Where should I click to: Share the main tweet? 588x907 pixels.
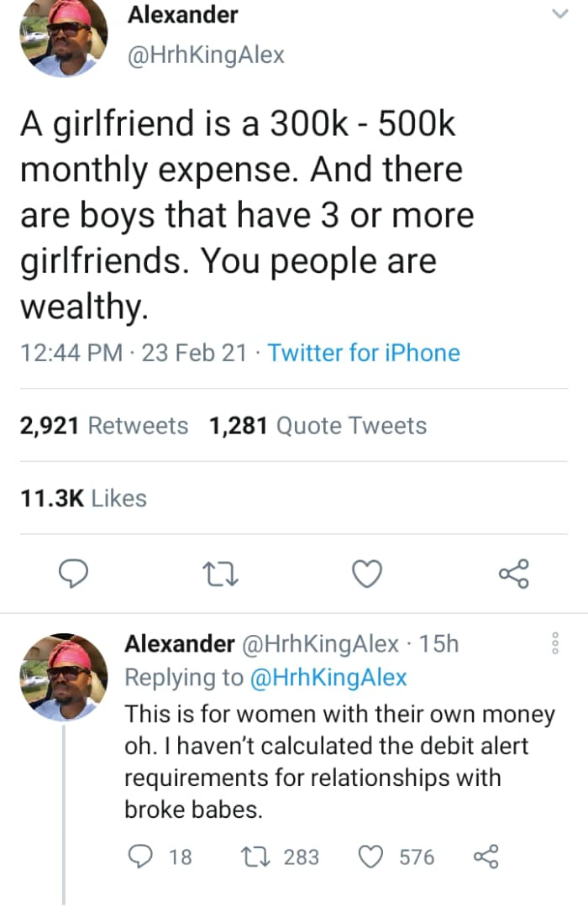(513, 574)
